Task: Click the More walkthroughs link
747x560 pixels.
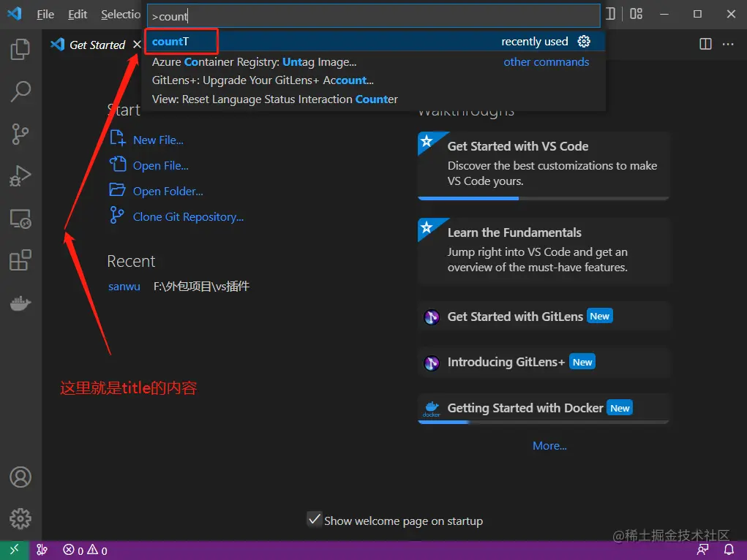Action: tap(549, 446)
